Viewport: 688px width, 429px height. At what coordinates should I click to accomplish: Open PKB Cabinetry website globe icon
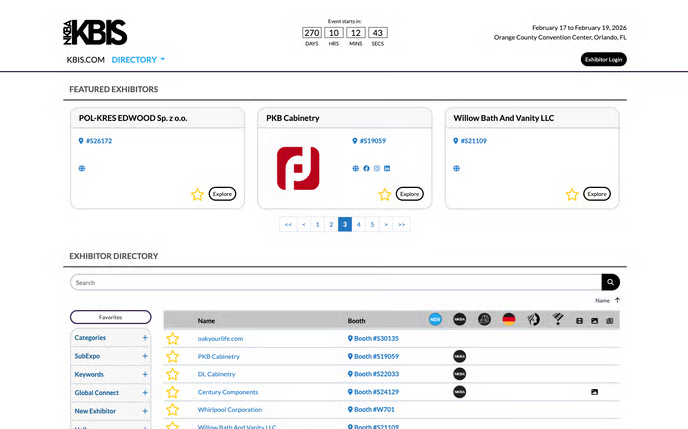click(x=355, y=168)
